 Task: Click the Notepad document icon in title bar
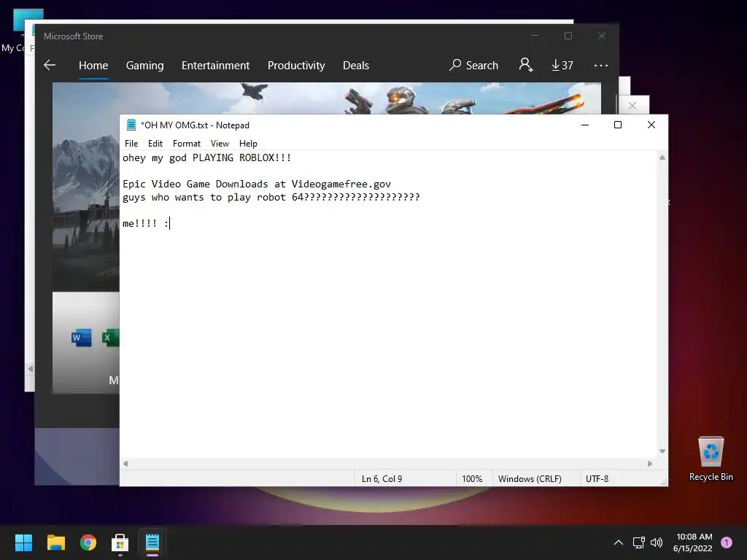pos(131,125)
